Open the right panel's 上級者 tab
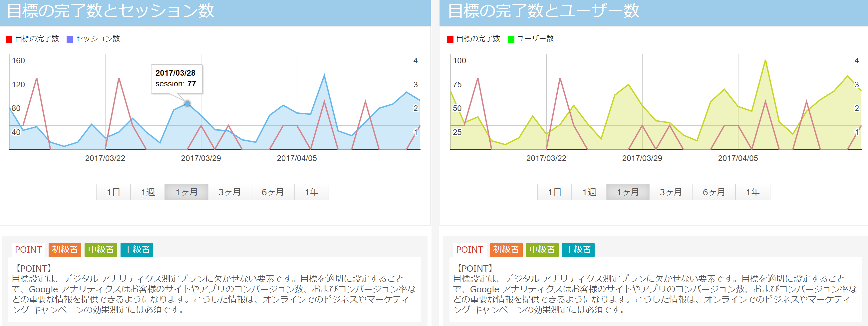Screen dimensions: 868x326 pos(578,250)
